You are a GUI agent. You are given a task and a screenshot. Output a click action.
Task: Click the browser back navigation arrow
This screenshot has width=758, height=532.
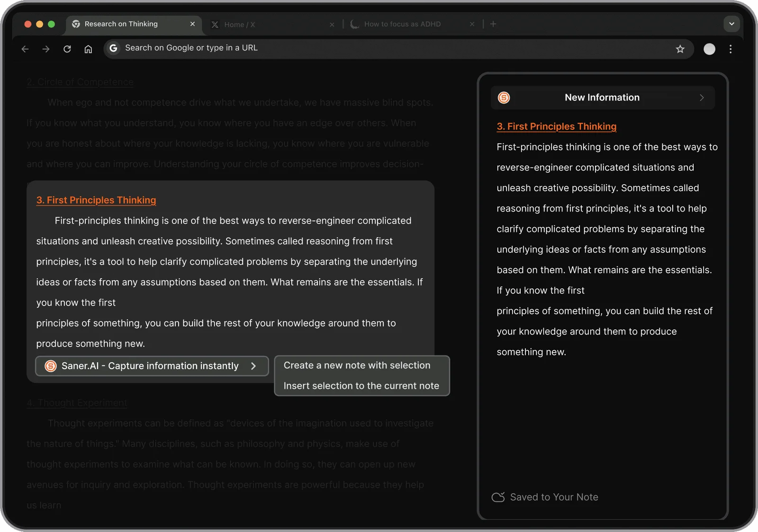point(25,49)
